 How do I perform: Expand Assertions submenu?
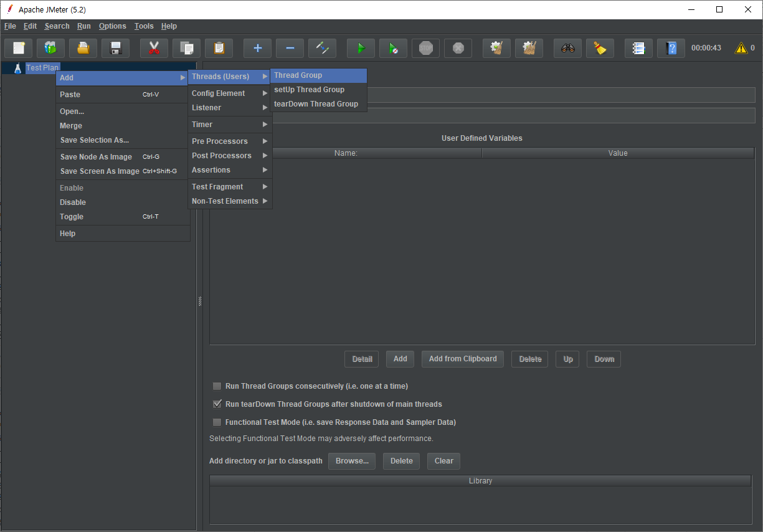(x=230, y=170)
